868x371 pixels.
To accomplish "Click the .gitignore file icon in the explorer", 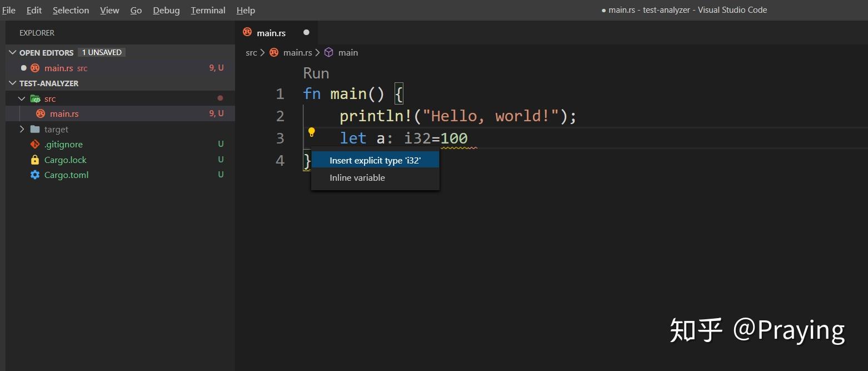I will click(x=34, y=144).
